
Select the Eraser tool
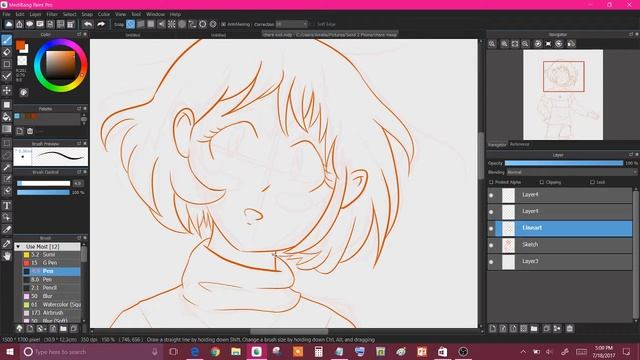(7, 52)
